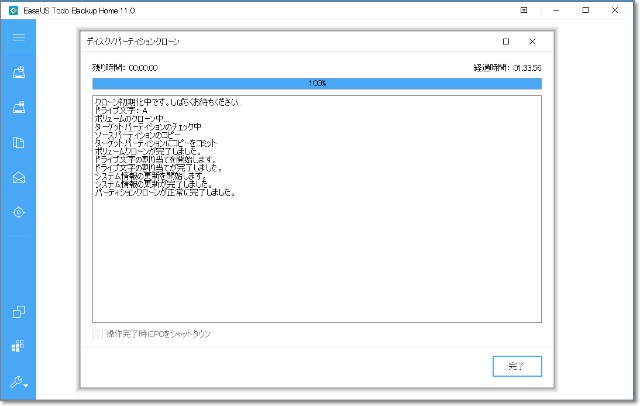The height and width of the screenshot is (406, 640).
Task: Expand the Tools wrench menu
Action: (x=18, y=382)
